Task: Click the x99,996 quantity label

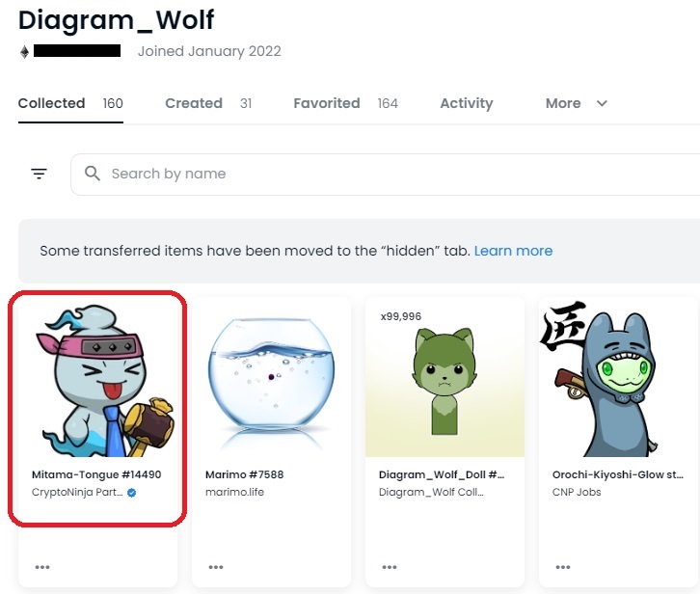Action: (401, 316)
